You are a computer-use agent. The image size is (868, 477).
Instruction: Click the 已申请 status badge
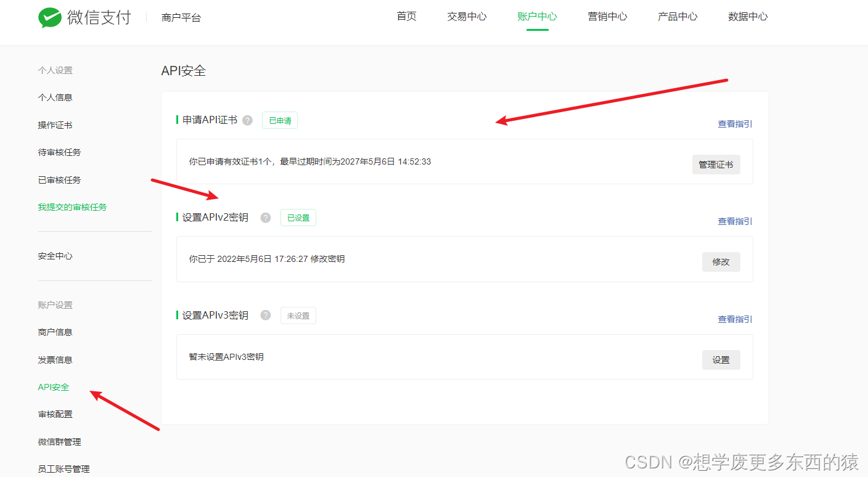click(x=279, y=120)
